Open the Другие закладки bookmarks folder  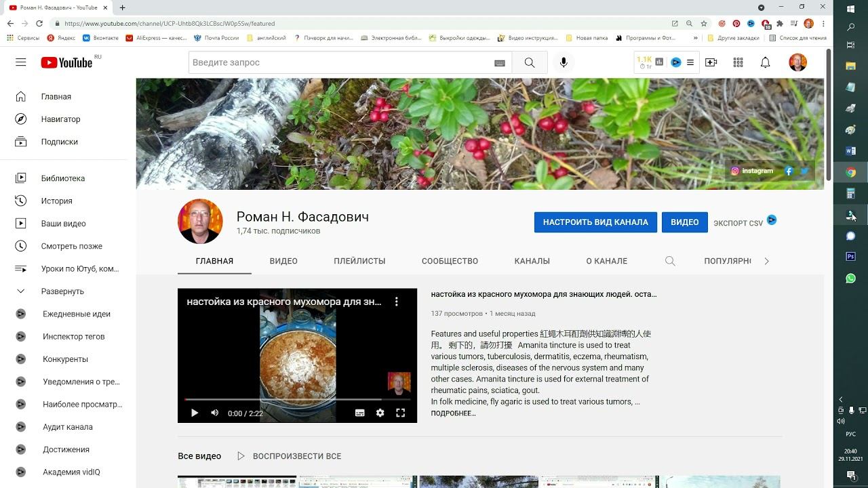(733, 38)
